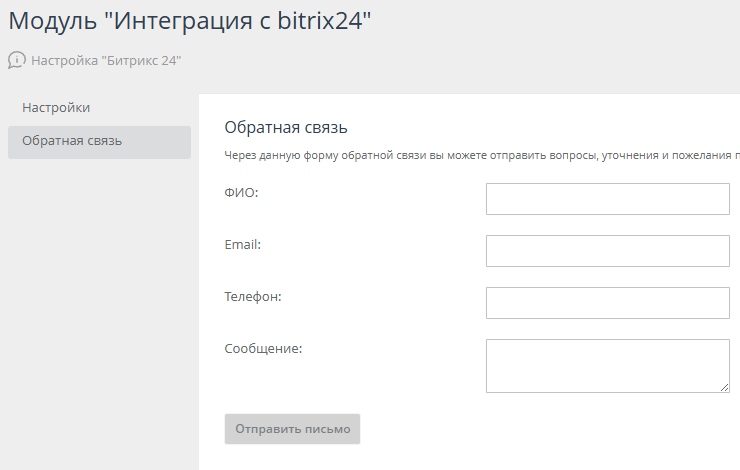Viewport: 740px width, 470px height.
Task: Click the Обратная связь form heading
Action: click(285, 127)
